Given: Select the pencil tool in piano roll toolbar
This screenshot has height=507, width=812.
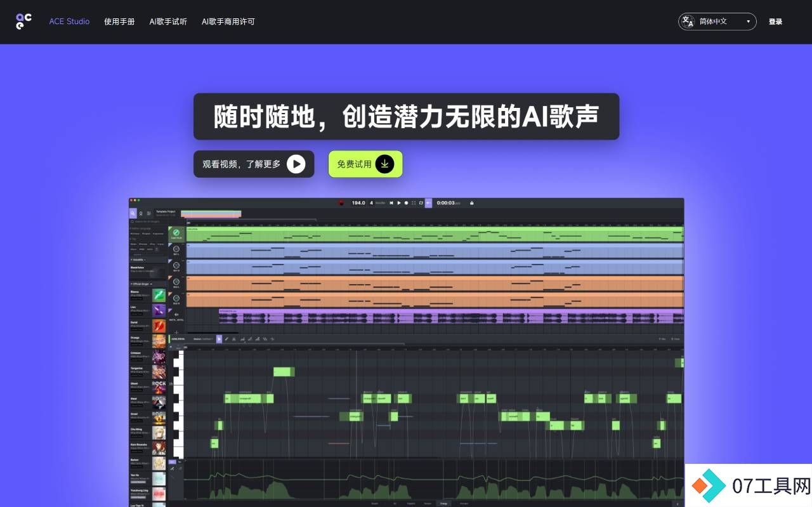Looking at the screenshot, I should (x=226, y=339).
